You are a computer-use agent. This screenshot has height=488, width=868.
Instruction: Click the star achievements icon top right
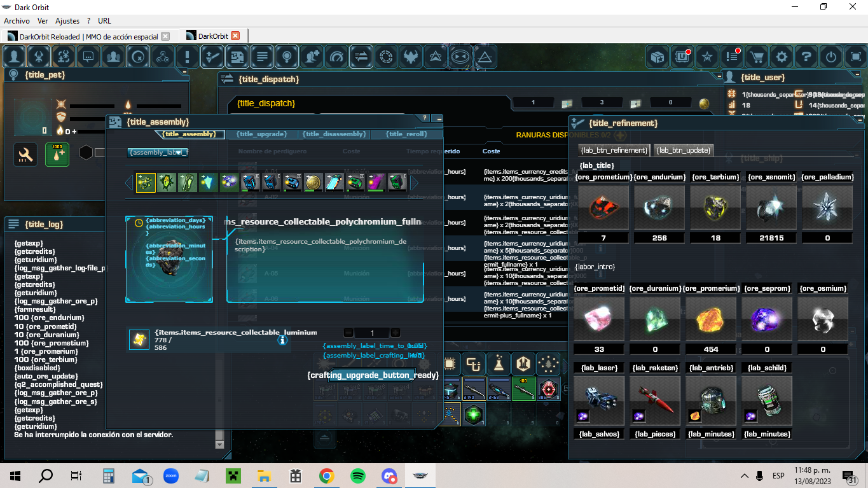(707, 57)
